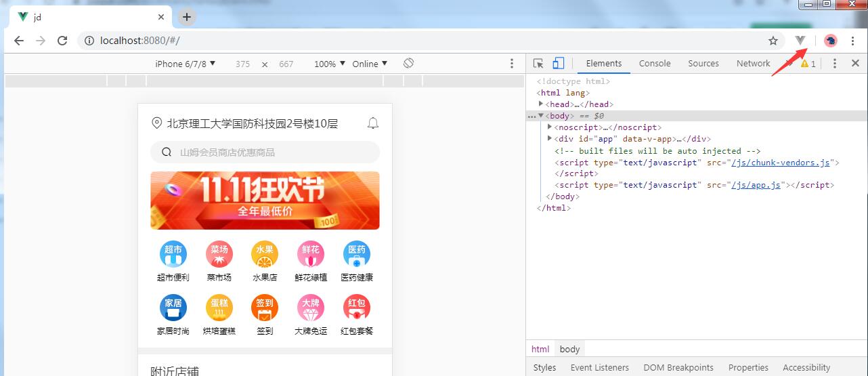868x376 pixels.
Task: Open the 大牌免运 category icon
Action: click(x=311, y=308)
